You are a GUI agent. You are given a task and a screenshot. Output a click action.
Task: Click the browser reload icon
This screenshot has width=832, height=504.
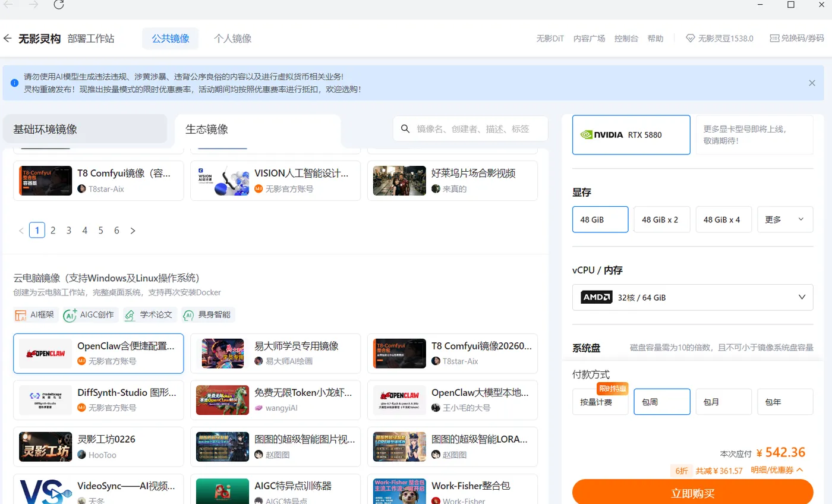(x=58, y=5)
